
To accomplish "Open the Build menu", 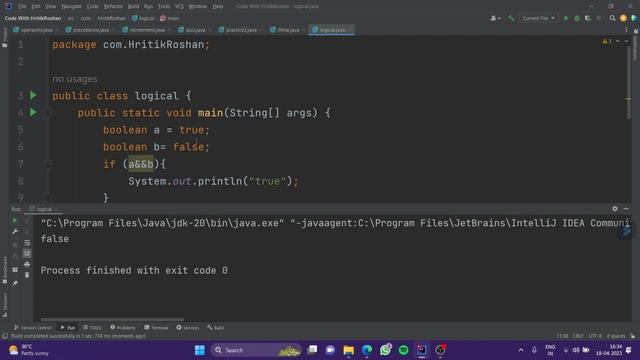I will coord(133,7).
